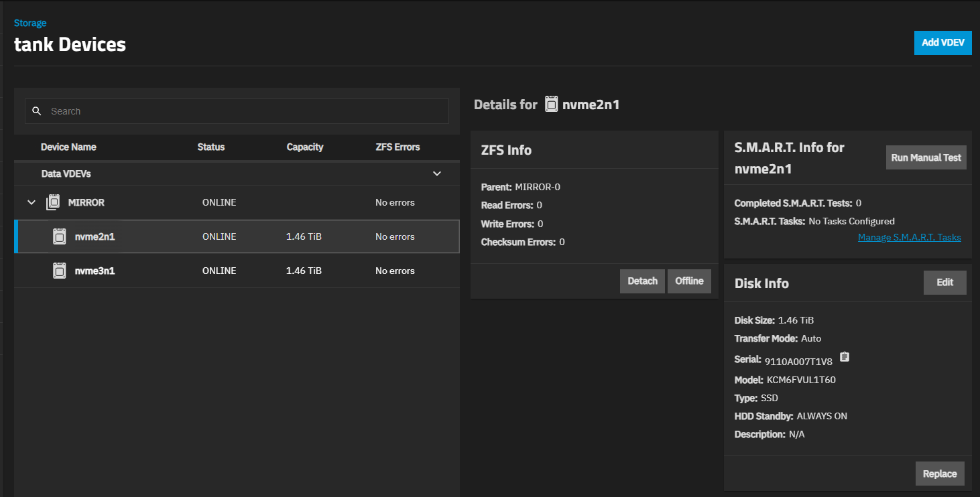Image resolution: width=980 pixels, height=497 pixels.
Task: Run Manual Test for S.M.A.R.T.
Action: pos(926,158)
